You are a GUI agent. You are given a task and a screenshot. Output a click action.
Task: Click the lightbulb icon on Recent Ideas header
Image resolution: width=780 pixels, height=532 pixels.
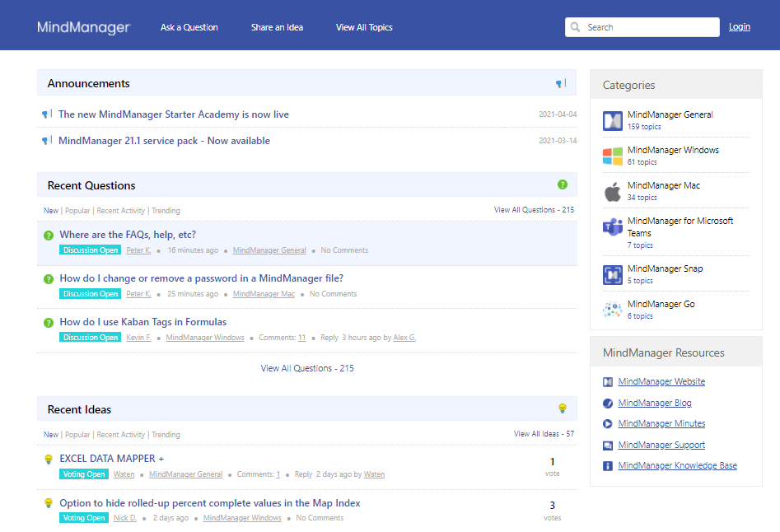tap(563, 408)
